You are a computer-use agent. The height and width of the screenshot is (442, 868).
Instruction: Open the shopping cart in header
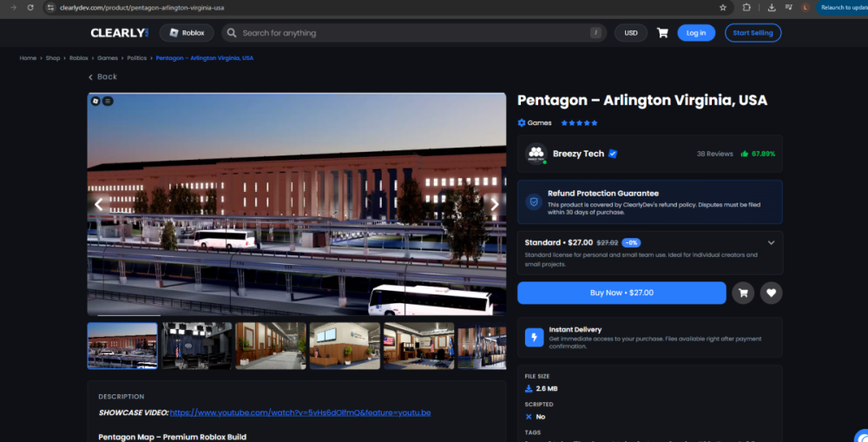(662, 33)
